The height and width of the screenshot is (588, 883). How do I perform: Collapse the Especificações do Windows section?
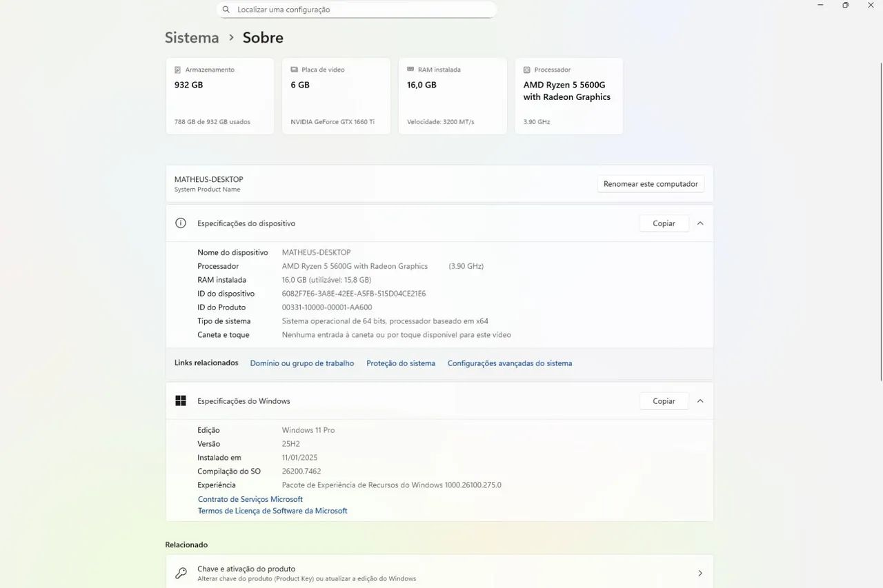[x=700, y=401]
